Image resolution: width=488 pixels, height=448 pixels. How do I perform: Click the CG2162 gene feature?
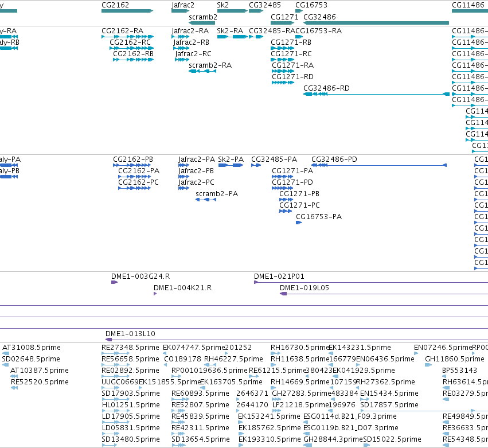pyautogui.click(x=127, y=11)
